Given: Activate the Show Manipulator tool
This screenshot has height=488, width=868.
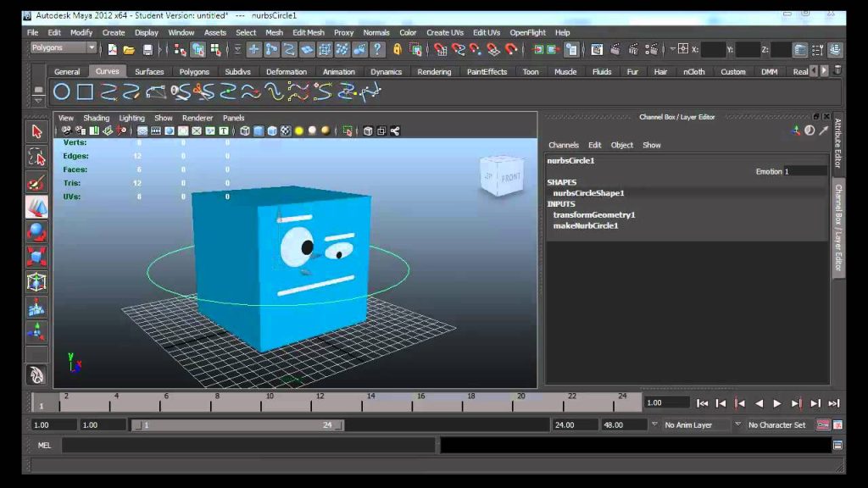Looking at the screenshot, I should point(36,332).
